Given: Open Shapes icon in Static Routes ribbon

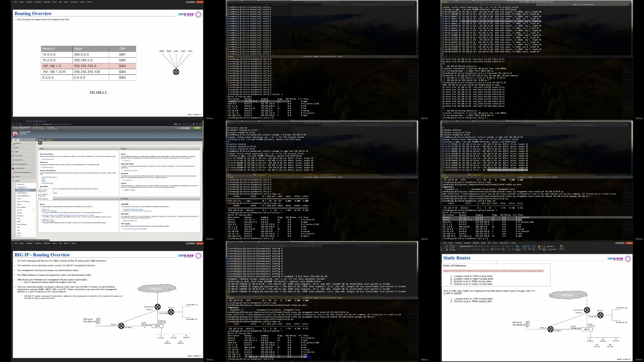Looking at the screenshot, I should 529,246.
